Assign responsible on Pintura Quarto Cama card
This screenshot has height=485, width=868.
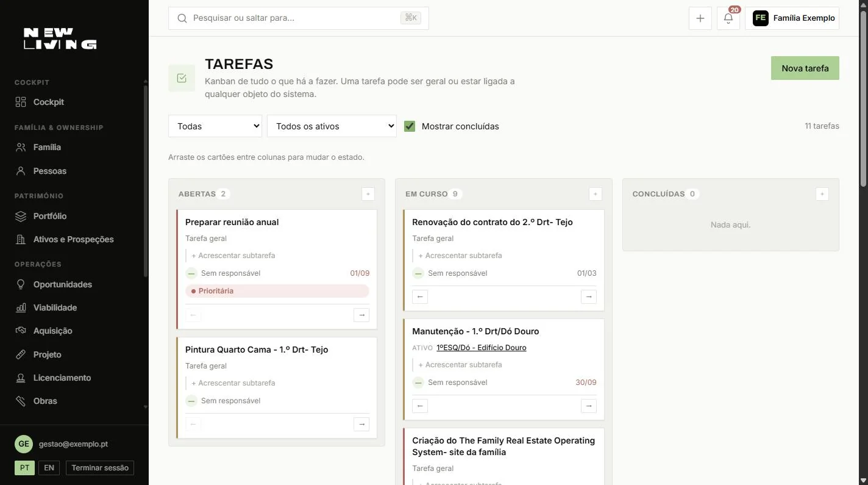pos(223,401)
